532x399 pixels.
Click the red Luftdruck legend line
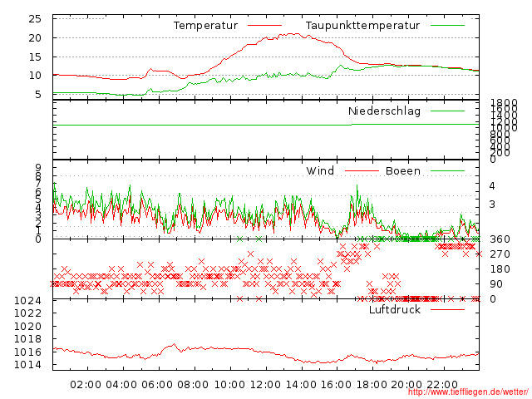pyautogui.click(x=447, y=309)
